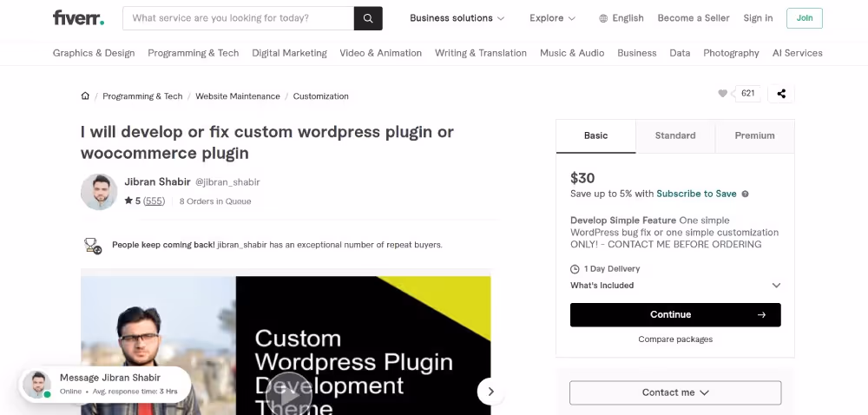The height and width of the screenshot is (415, 868).
Task: Open the Data category
Action: [680, 53]
